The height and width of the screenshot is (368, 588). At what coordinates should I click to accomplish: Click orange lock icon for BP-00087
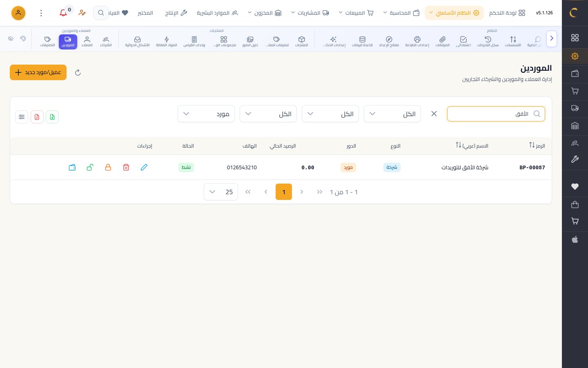point(108,167)
